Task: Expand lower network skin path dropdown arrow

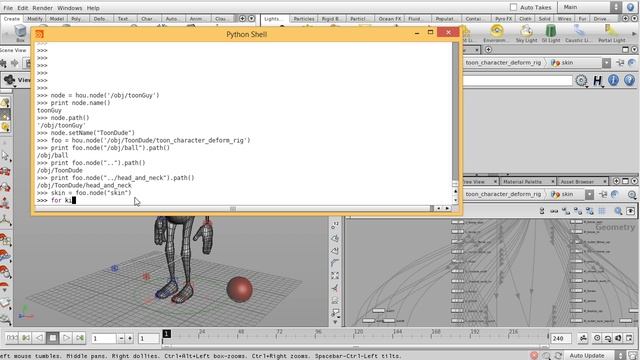Action: coord(589,195)
